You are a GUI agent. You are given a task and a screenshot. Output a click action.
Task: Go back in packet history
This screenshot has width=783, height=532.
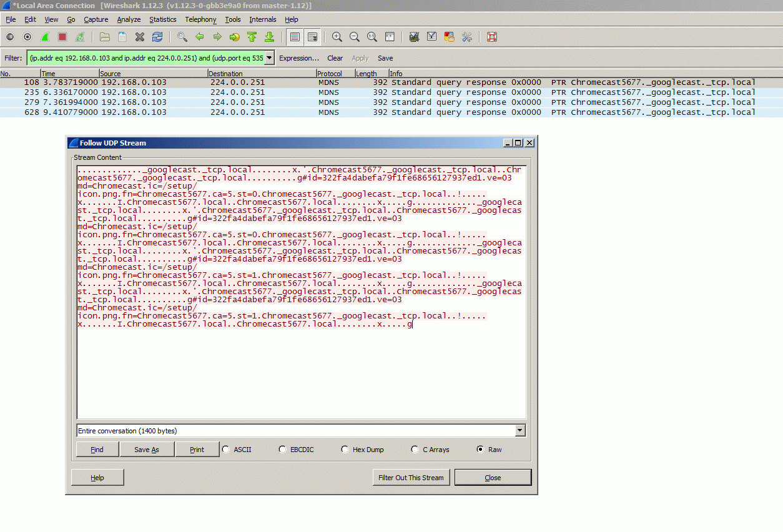click(x=200, y=37)
